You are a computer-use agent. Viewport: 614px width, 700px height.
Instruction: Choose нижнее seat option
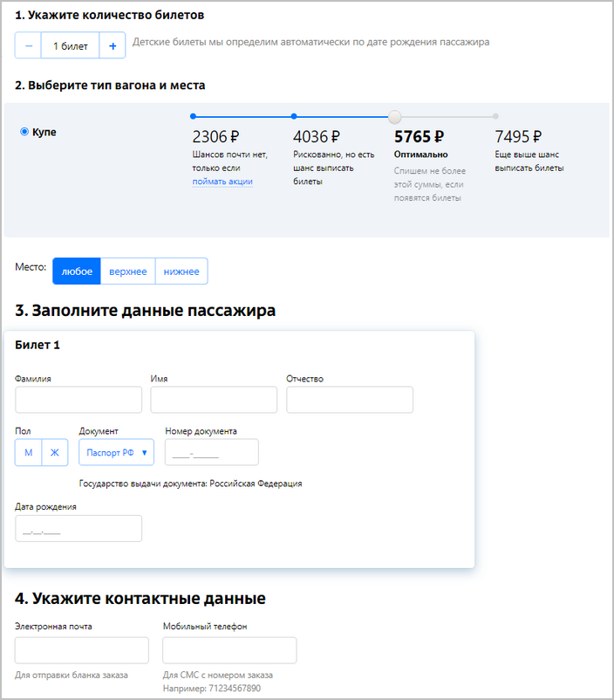181,271
